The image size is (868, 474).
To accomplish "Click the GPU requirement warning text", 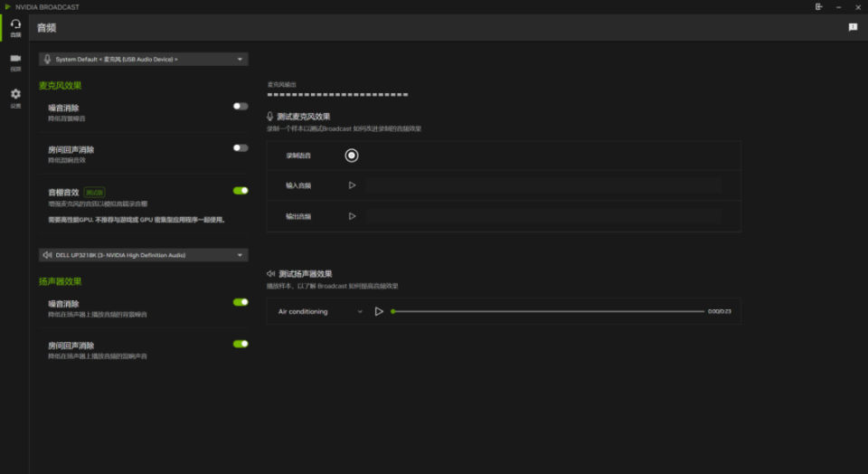I will click(x=137, y=220).
